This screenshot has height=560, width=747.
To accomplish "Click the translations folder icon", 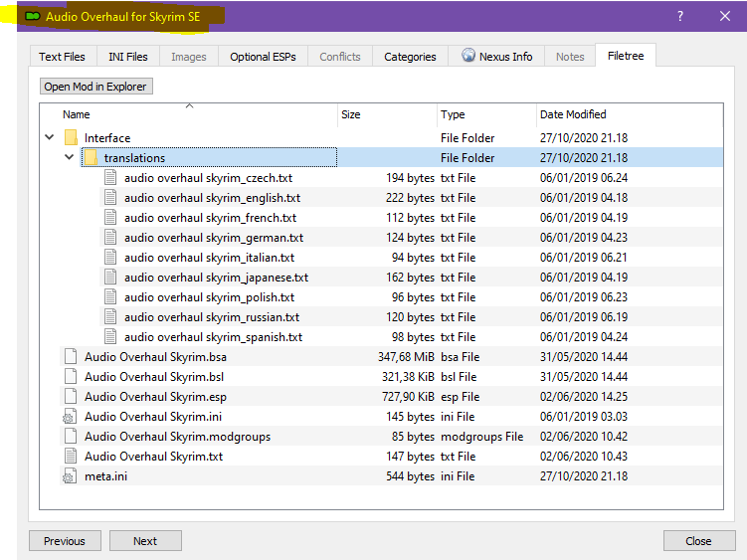I will pos(91,158).
